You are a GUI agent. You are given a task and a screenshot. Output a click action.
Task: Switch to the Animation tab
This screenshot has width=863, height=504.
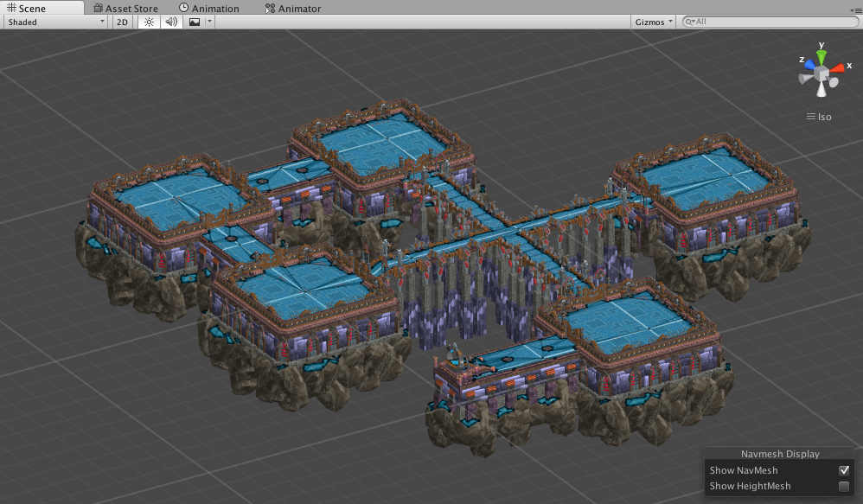(x=209, y=9)
